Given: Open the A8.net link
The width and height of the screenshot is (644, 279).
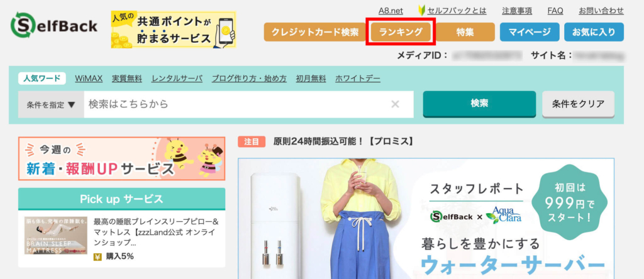Looking at the screenshot, I should (391, 11).
